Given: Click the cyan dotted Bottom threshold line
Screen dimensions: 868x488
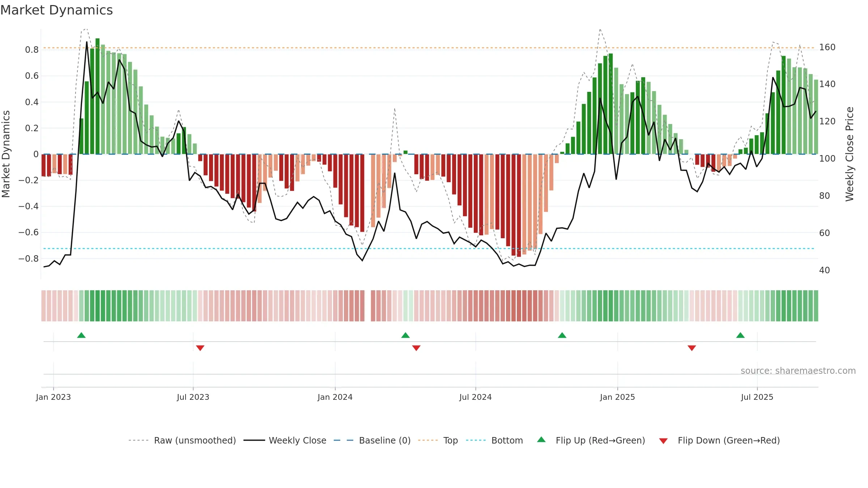Looking at the screenshot, I should 429,248.
